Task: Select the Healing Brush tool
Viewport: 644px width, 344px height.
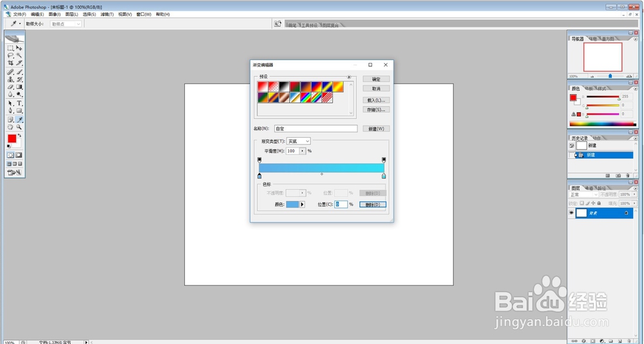Action: click(11, 72)
